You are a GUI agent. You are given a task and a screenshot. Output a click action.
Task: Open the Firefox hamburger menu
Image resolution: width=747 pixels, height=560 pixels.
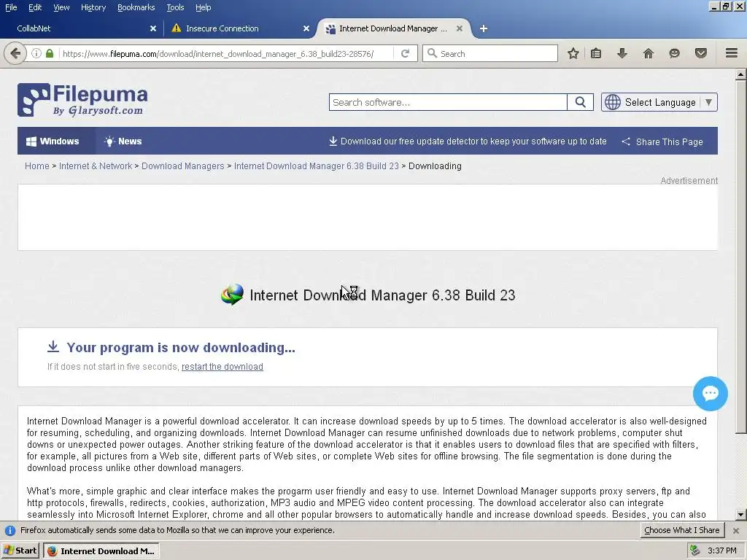pyautogui.click(x=732, y=53)
